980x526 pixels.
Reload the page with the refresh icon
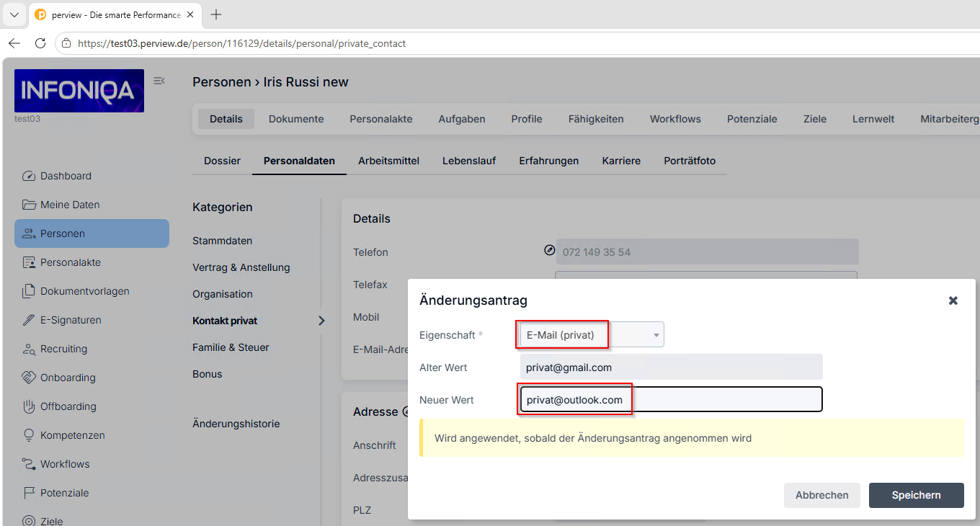click(40, 43)
